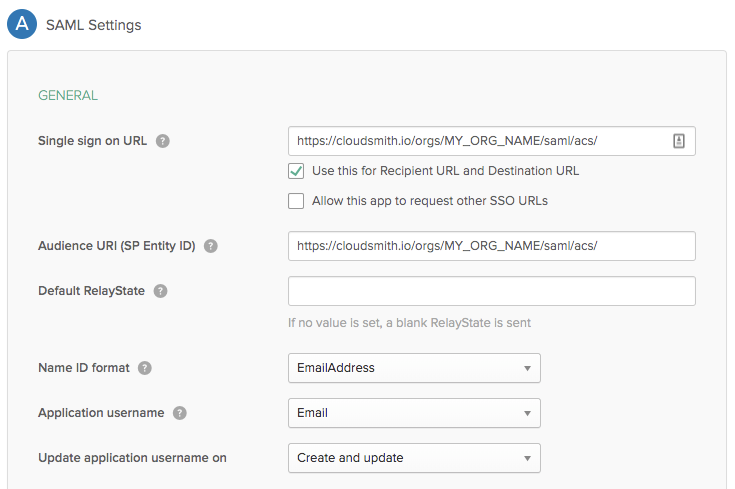Click the Allow this app label text
The width and height of the screenshot is (735, 489).
[x=429, y=201]
